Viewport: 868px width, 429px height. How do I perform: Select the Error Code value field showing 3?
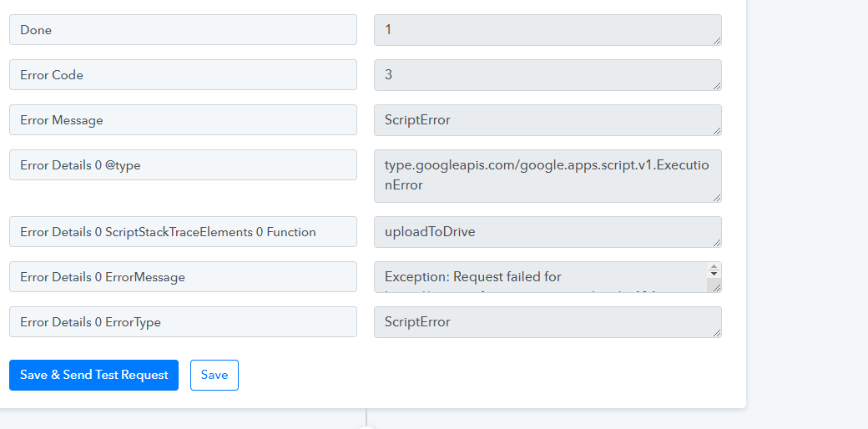click(x=548, y=75)
